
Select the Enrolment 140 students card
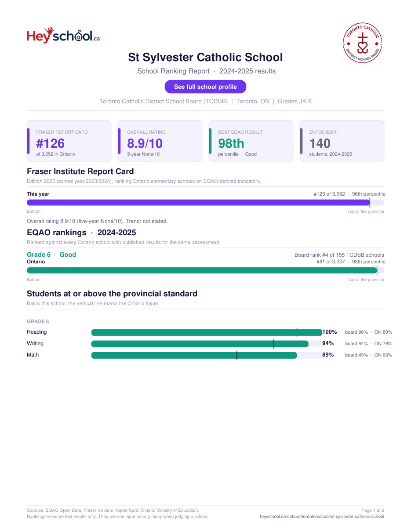tap(342, 141)
